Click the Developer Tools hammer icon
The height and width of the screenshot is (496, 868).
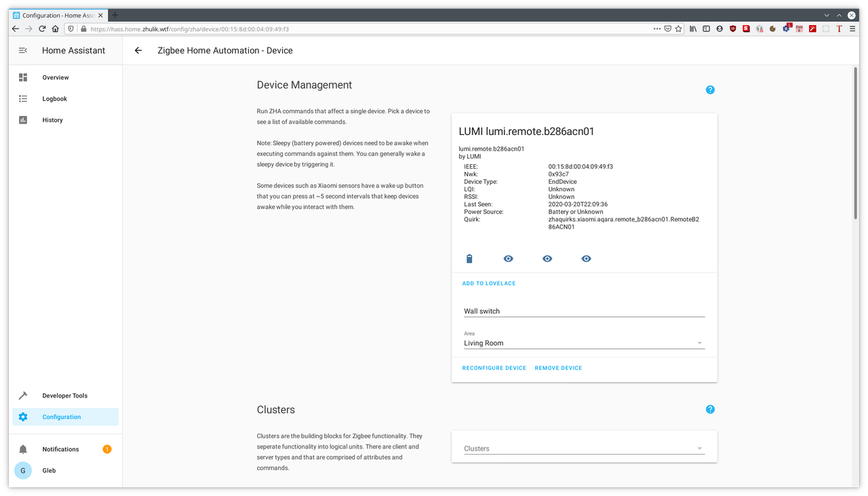[23, 396]
